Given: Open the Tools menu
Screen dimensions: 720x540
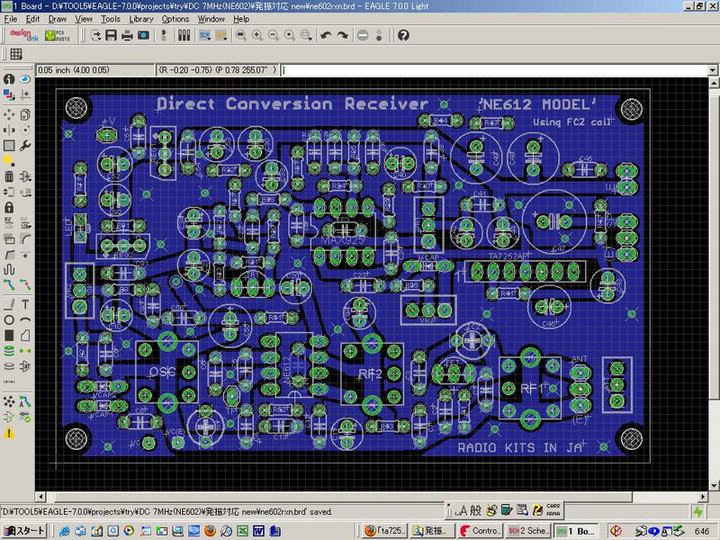Looking at the screenshot, I should click(110, 19).
